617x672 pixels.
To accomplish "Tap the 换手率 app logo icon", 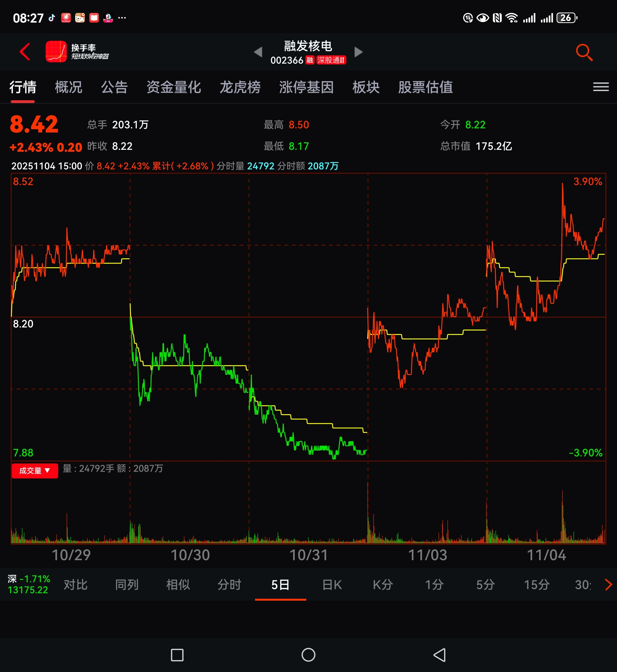I will point(56,52).
